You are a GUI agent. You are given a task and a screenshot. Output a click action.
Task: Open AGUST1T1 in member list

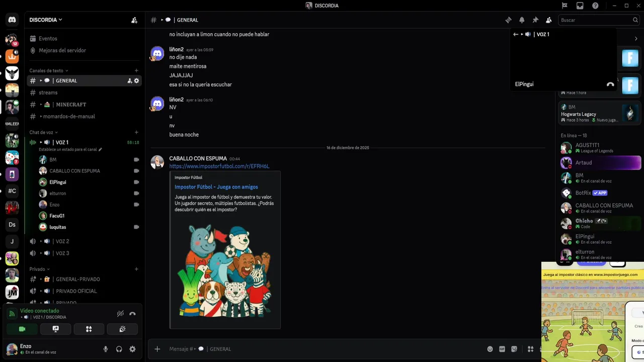(600, 148)
